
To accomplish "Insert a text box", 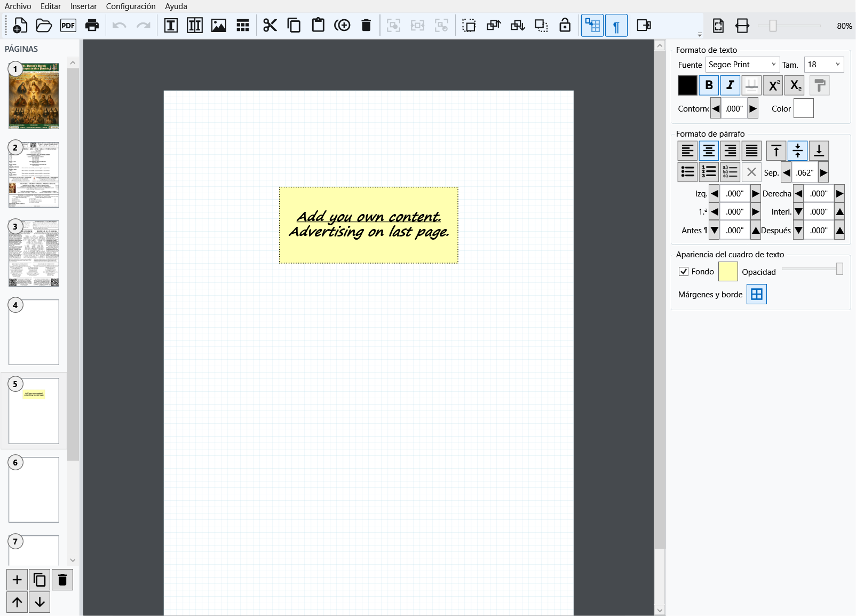I will click(x=171, y=25).
